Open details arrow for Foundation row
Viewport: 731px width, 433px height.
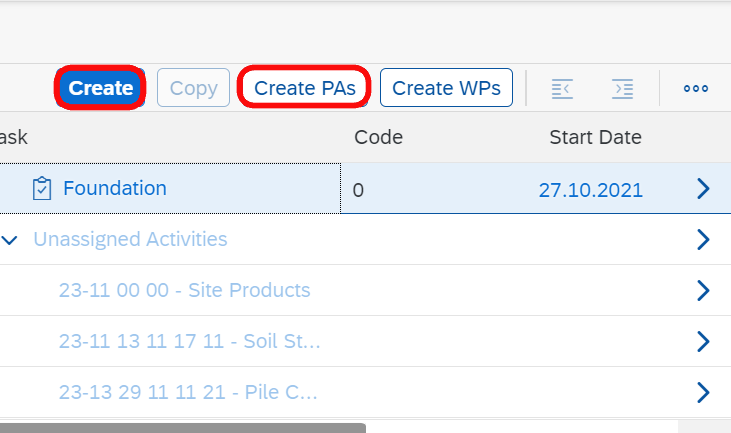point(703,189)
